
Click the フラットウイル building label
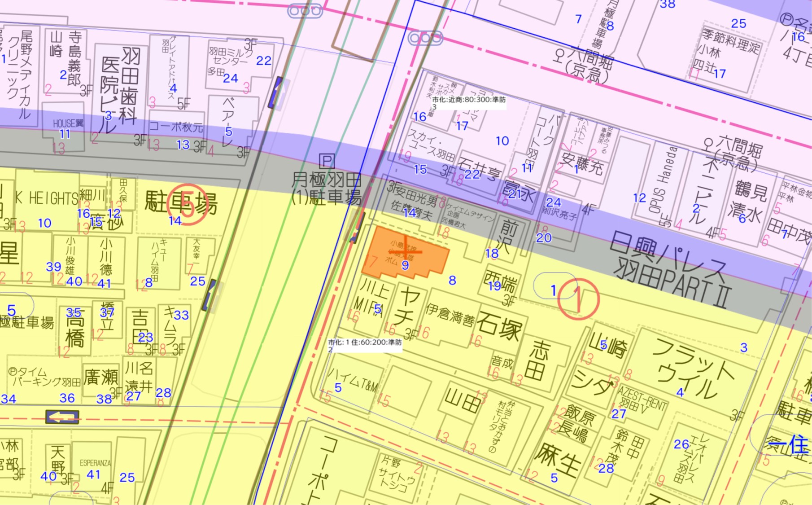(693, 367)
